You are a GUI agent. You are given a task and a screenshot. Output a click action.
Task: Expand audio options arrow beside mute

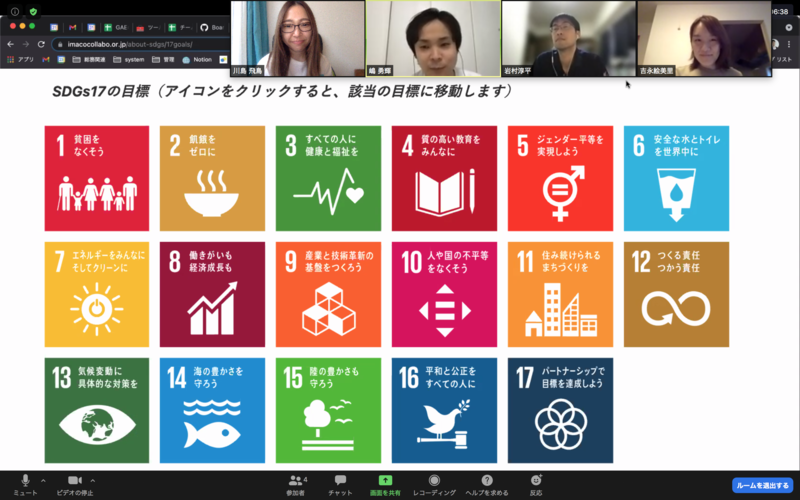[x=43, y=481]
